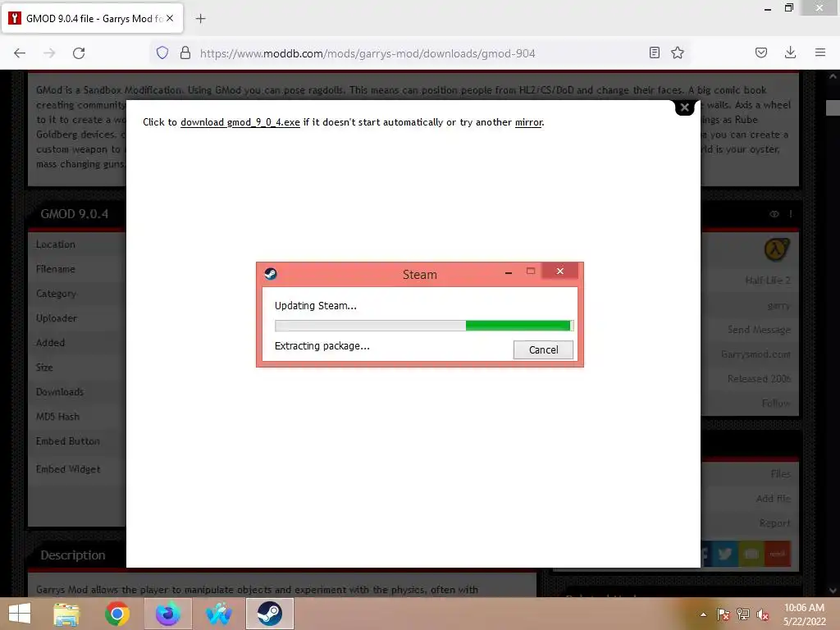This screenshot has height=630, width=840.
Task: Click the padlock site security icon
Action: (x=185, y=52)
